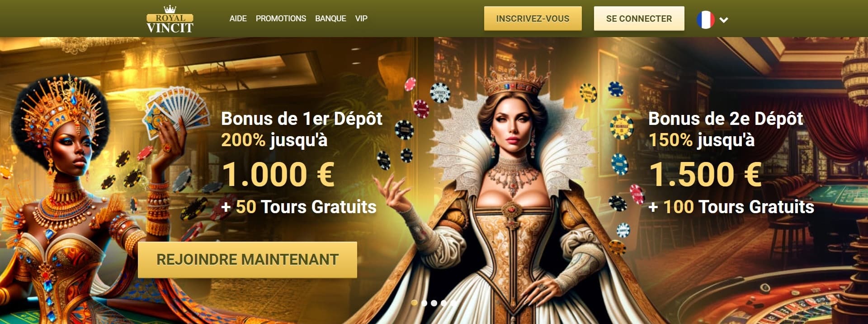This screenshot has height=324, width=868.
Task: Click the Bonus de 1er Dépôt heading
Action: click(302, 119)
